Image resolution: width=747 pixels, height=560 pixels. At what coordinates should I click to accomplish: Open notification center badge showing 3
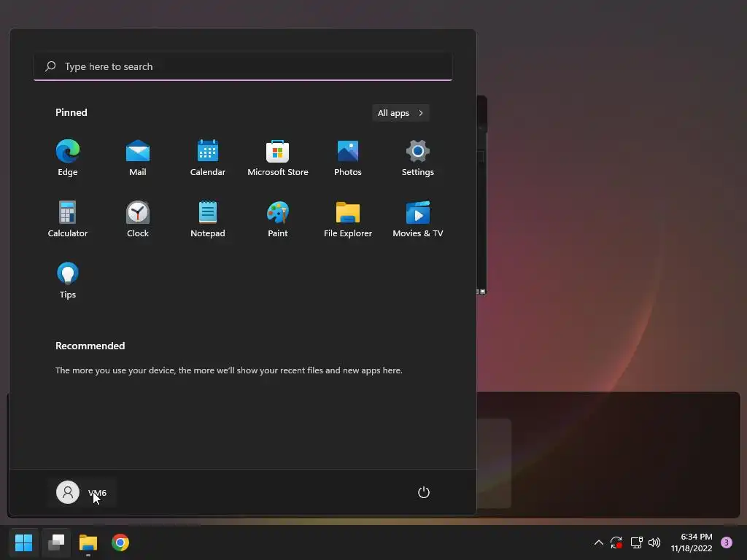(x=727, y=542)
